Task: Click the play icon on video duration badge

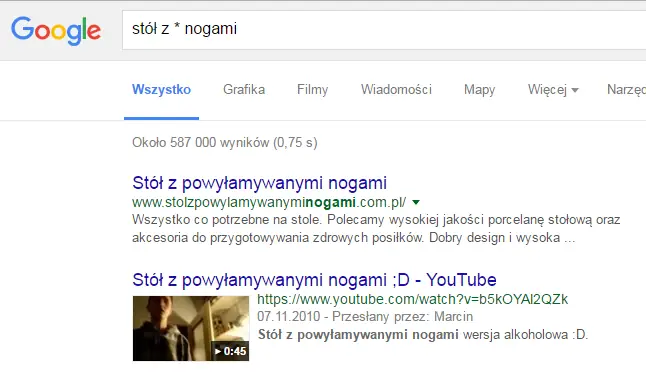Action: click(218, 351)
